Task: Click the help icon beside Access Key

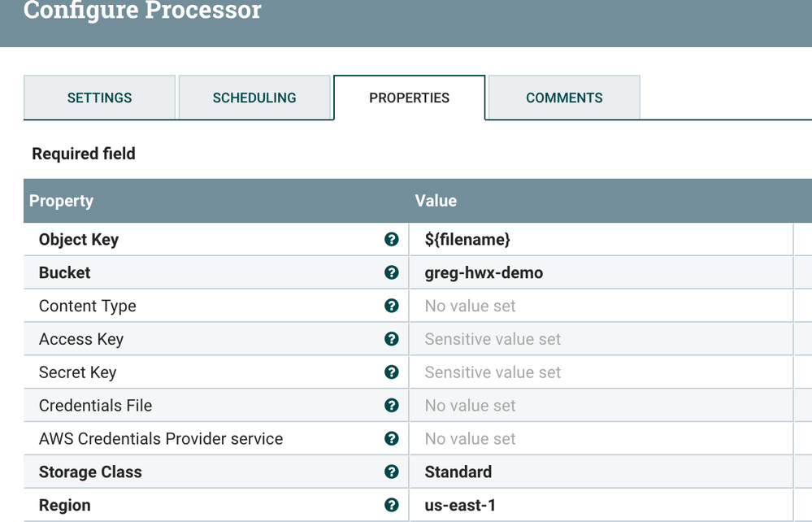Action: pos(392,339)
